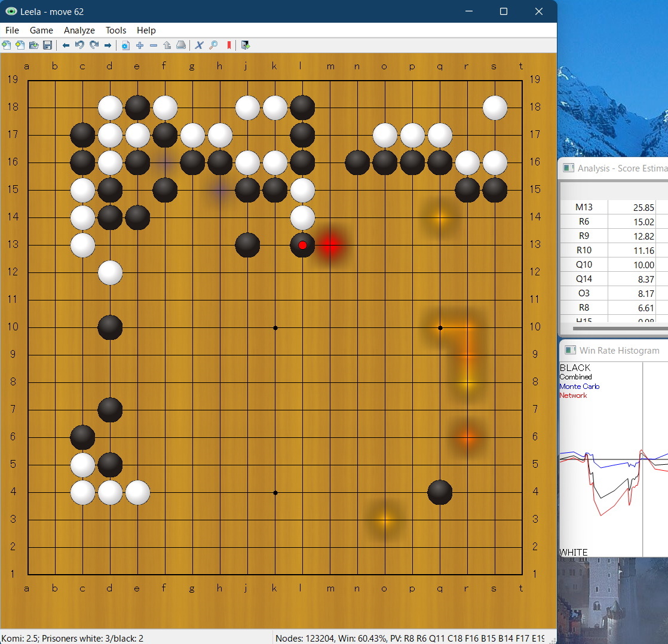The width and height of the screenshot is (668, 644).
Task: Open the Analyze menu
Action: [x=79, y=30]
